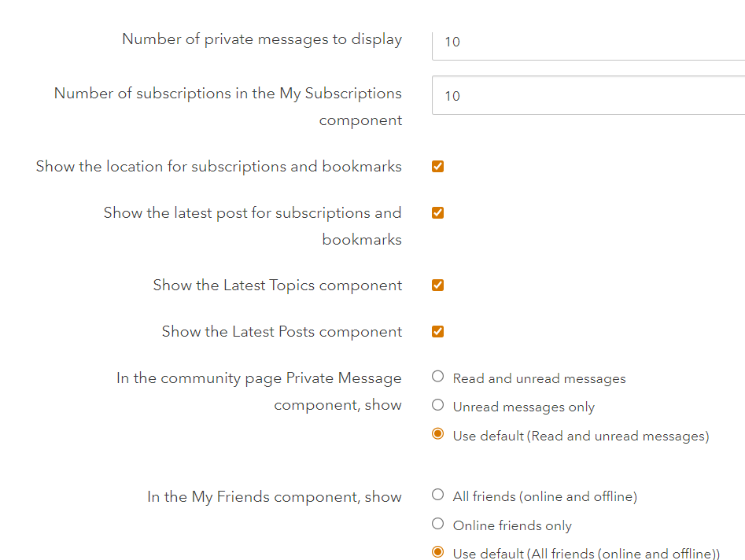Select "Read and unread messages" radio option
Viewport: 745px width, 560px height.
click(x=437, y=376)
